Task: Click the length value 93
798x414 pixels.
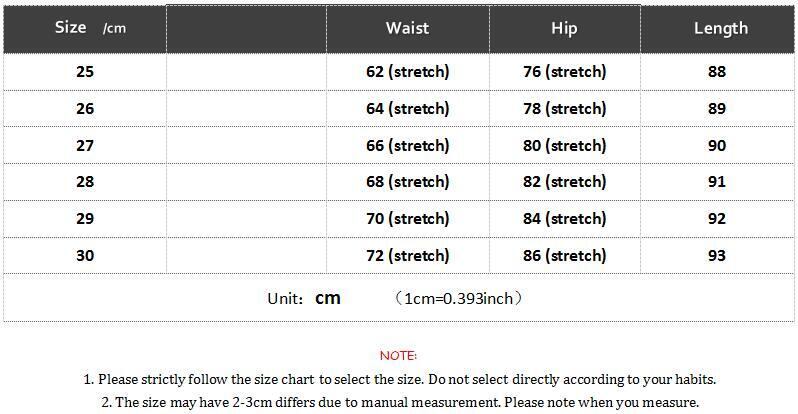Action: 716,256
